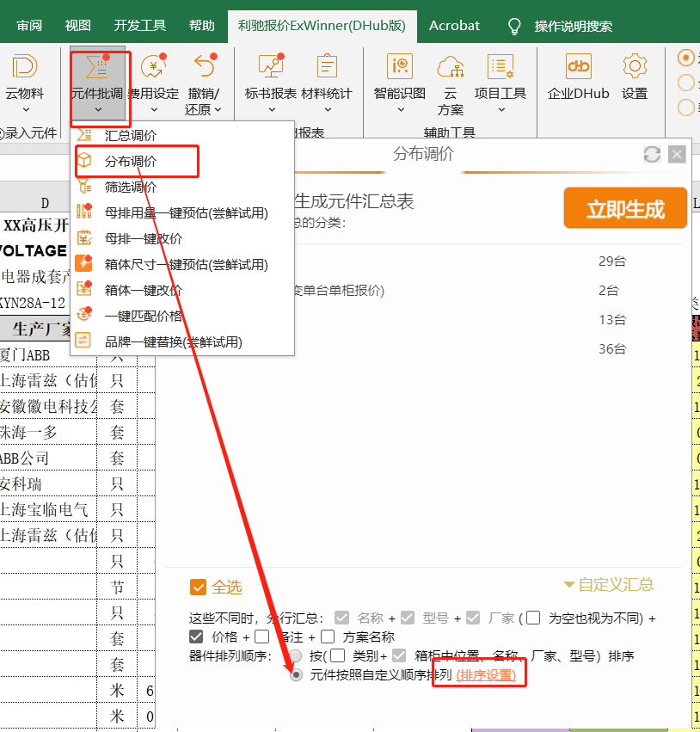Click the 品牌一键替换 icon
This screenshot has height=732, width=700.
83,341
